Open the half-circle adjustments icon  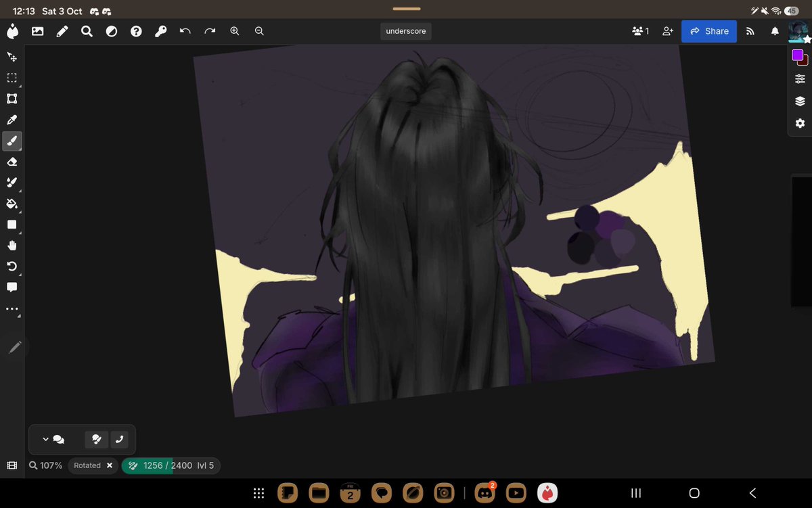point(111,31)
